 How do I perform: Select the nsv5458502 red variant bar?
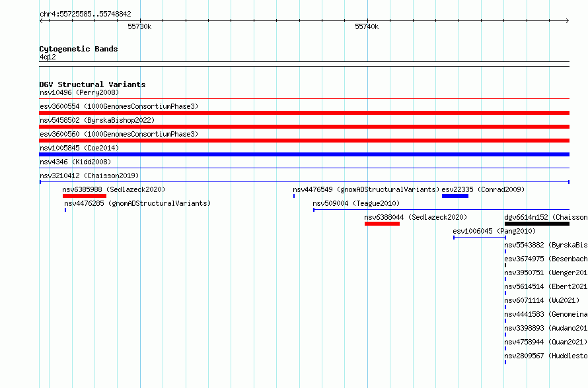pyautogui.click(x=304, y=127)
